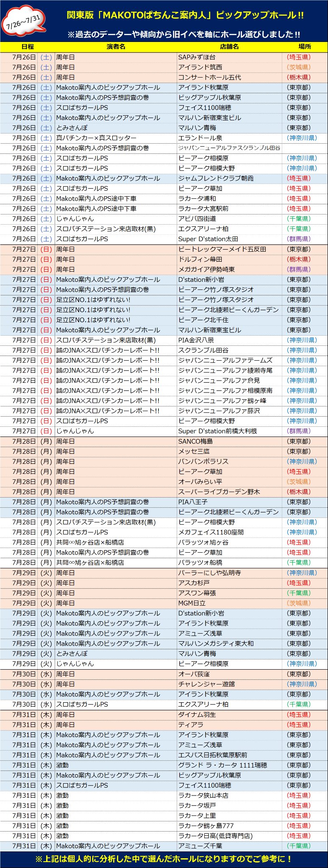Select the バンバンポラリス store cell

point(229,462)
